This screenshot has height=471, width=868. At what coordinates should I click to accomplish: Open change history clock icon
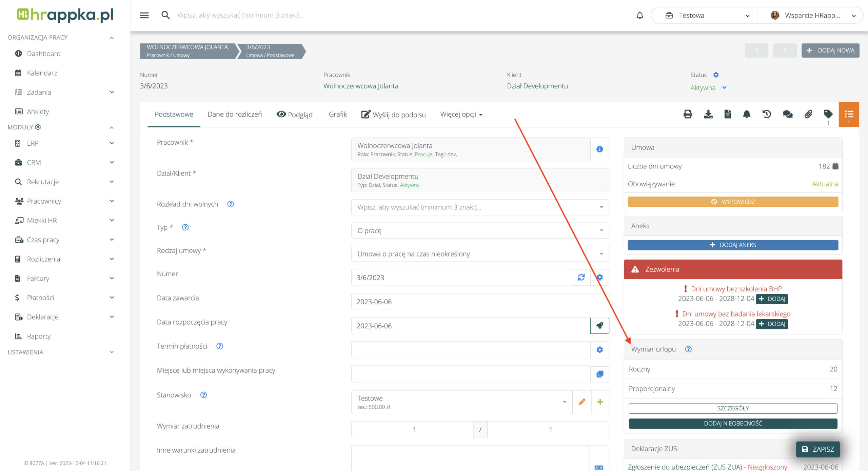pyautogui.click(x=767, y=114)
